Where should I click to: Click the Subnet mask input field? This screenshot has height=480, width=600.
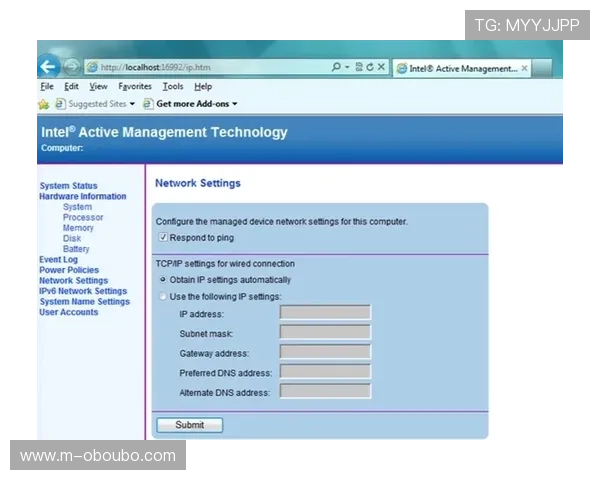(x=325, y=332)
